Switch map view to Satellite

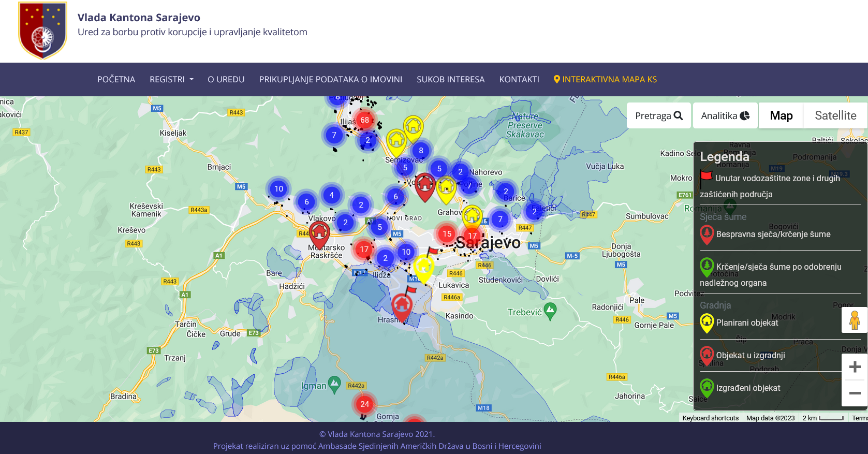[835, 115]
